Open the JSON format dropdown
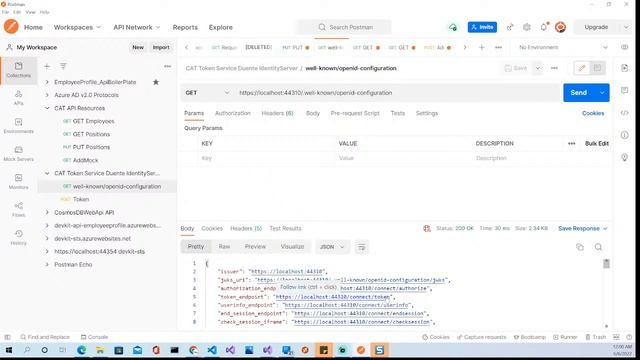Screen dimensions: 640x360 (x=332, y=247)
